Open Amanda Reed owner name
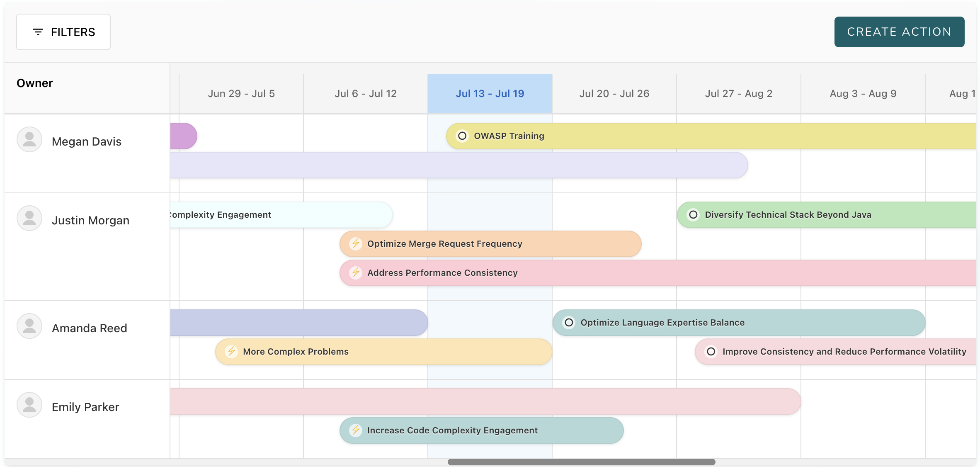This screenshot has height=467, width=980. tap(90, 328)
